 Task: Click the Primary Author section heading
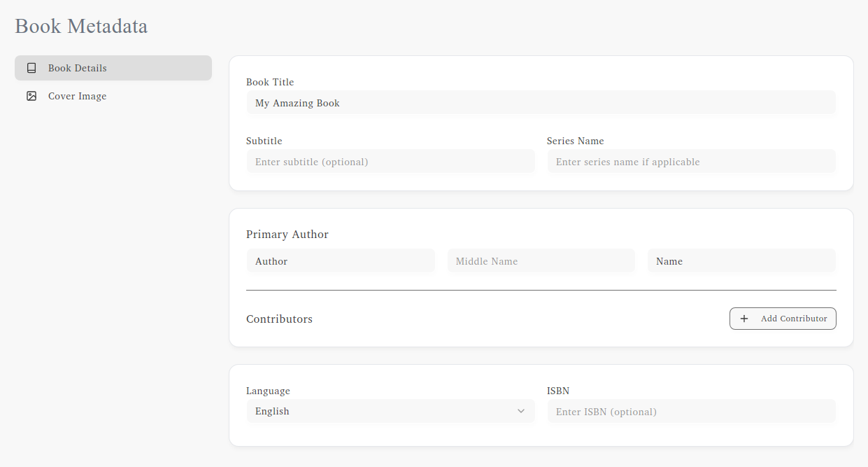pyautogui.click(x=287, y=234)
